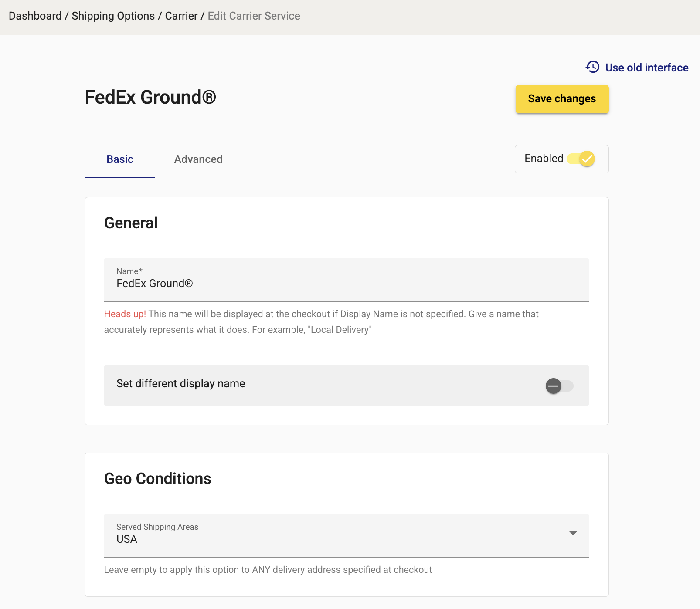
Task: Open Shipping Options breadcrumb link
Action: [113, 16]
